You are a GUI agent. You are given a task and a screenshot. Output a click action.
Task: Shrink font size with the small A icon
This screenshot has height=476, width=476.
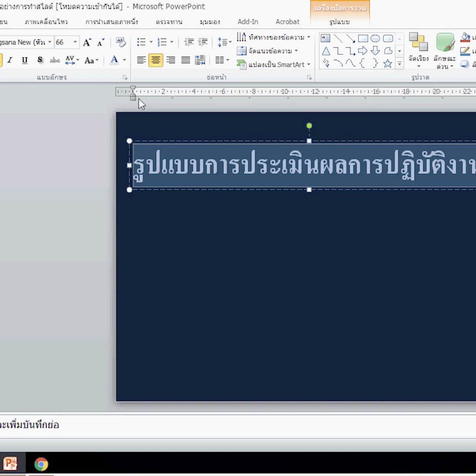coord(101,42)
